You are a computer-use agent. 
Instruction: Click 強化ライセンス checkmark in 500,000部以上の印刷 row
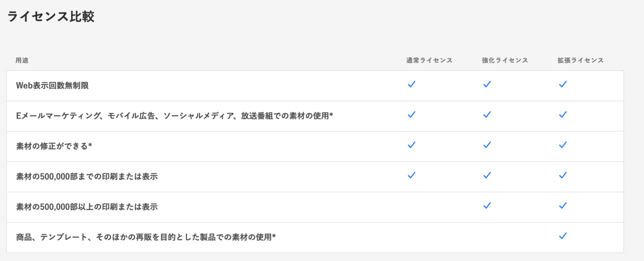click(x=487, y=206)
